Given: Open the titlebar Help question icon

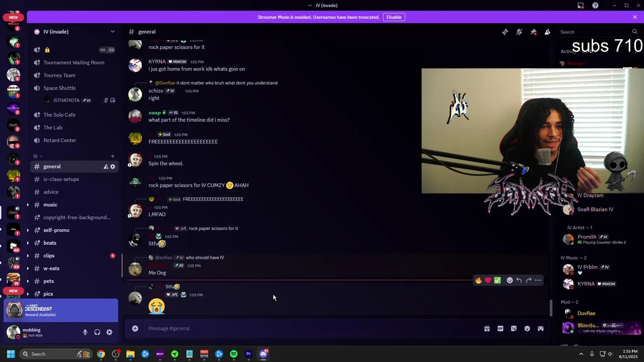Looking at the screenshot, I should click(595, 6).
